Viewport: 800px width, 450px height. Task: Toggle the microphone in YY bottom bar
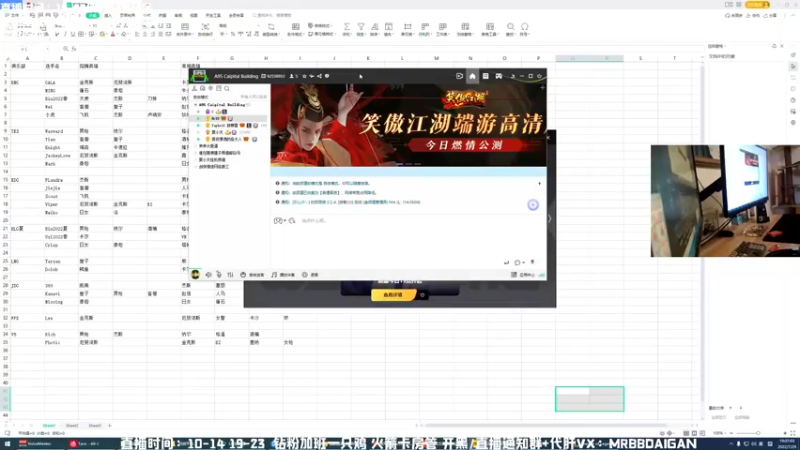[219, 274]
